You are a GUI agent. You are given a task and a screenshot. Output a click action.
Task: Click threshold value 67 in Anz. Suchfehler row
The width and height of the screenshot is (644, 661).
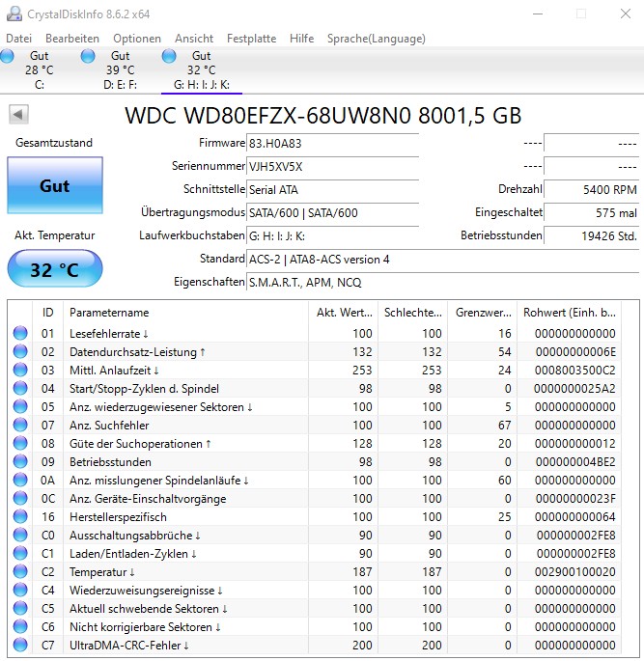coord(504,425)
